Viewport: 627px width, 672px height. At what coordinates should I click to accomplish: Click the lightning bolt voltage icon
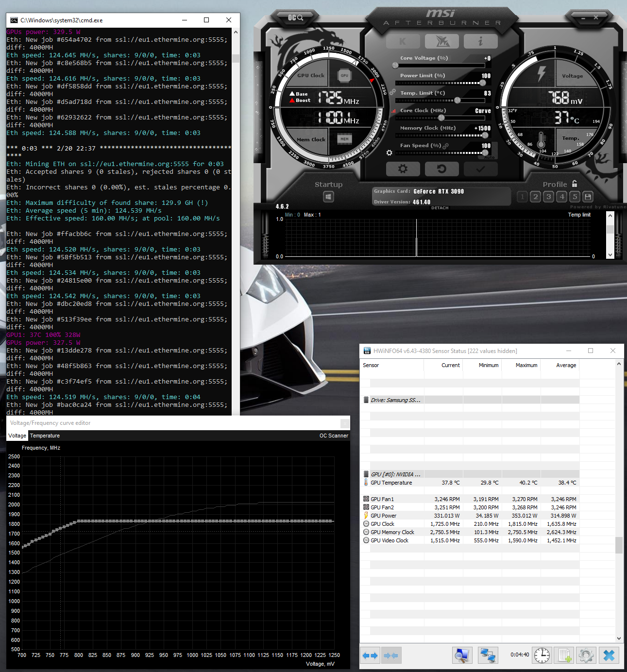tap(542, 74)
